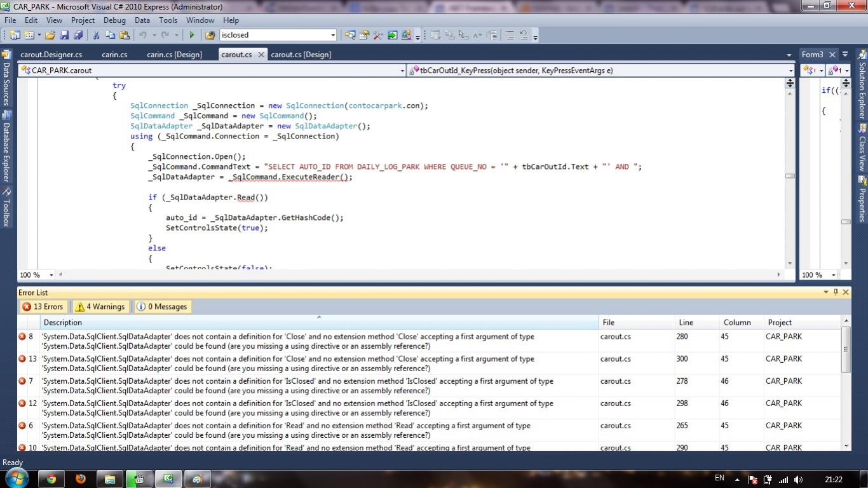This screenshot has width=868, height=488.
Task: Open Firefox from the taskbar
Action: click(x=80, y=479)
